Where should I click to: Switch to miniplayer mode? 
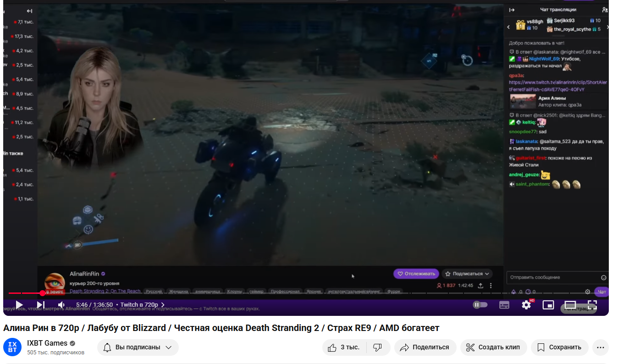(548, 304)
